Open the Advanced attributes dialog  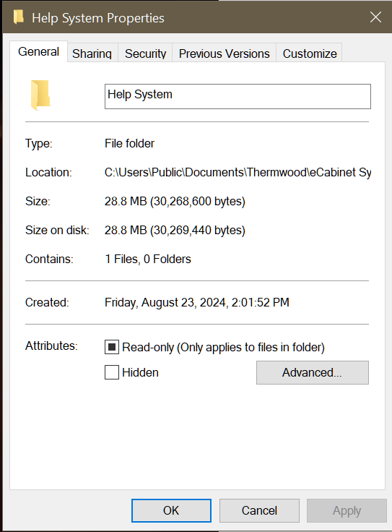tap(313, 372)
